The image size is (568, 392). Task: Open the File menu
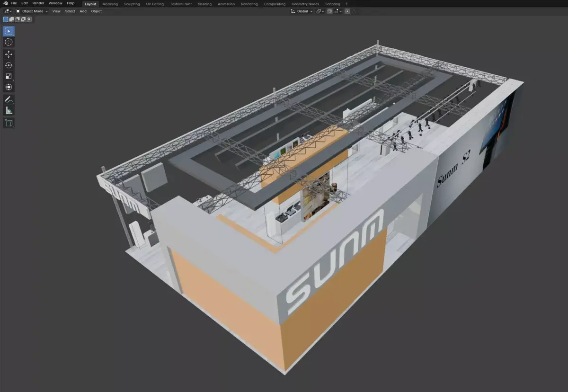pyautogui.click(x=14, y=3)
